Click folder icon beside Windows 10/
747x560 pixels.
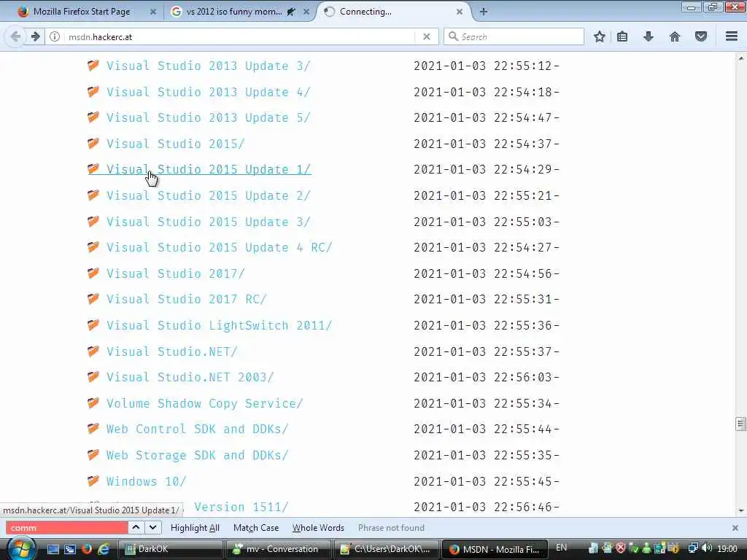(x=93, y=481)
